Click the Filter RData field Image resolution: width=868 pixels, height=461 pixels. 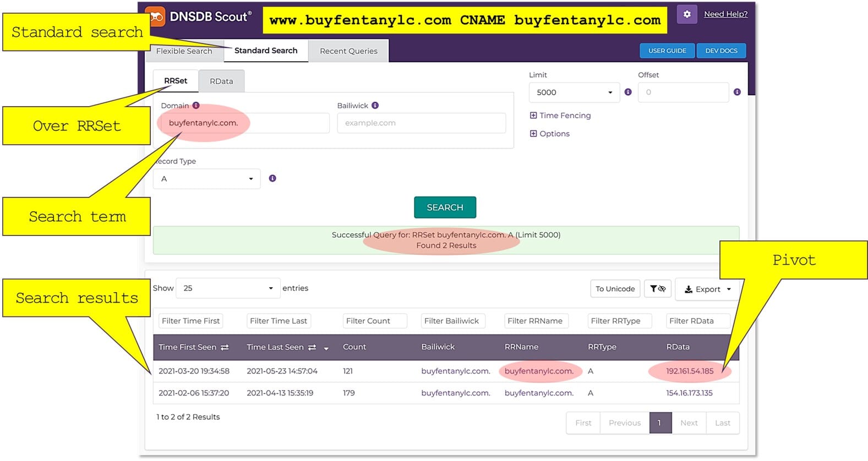point(698,321)
